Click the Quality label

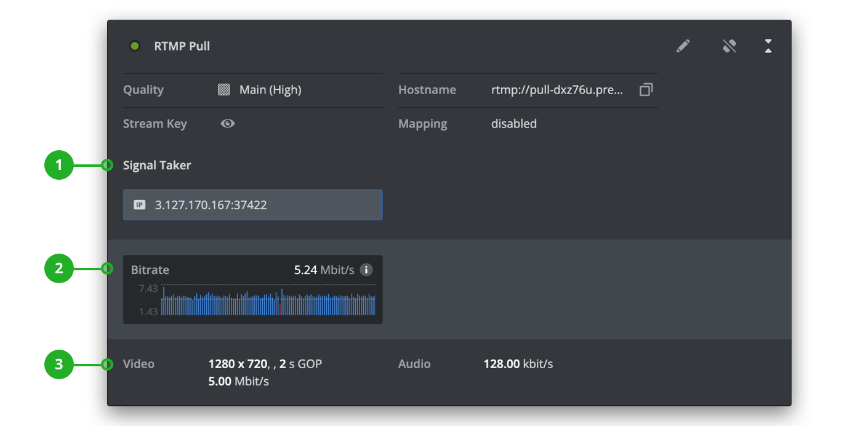143,89
